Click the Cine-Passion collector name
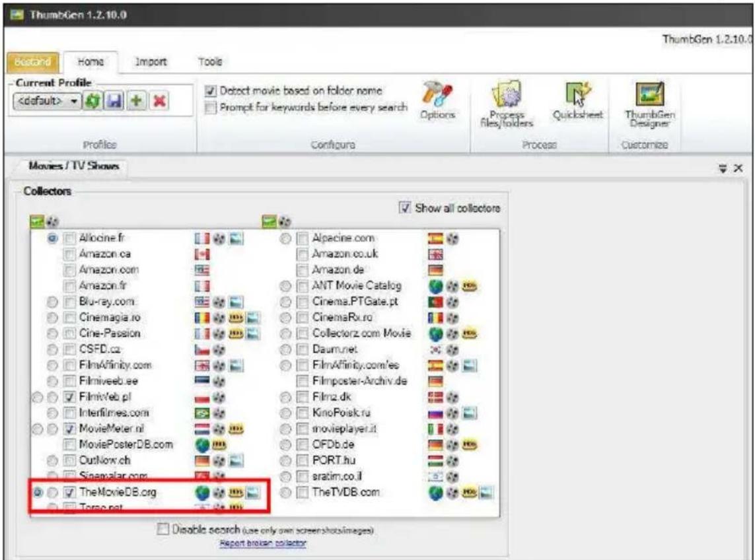Viewport: 755px width, 560px height. pos(110,333)
